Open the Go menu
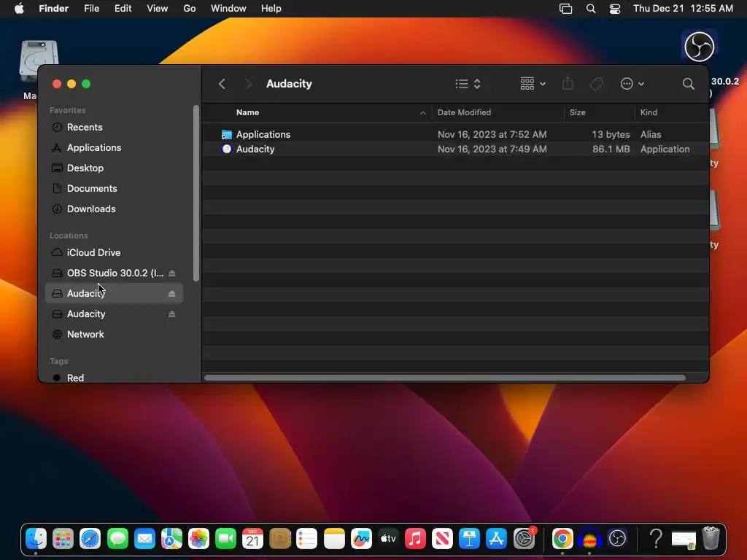The image size is (747, 560). tap(190, 9)
